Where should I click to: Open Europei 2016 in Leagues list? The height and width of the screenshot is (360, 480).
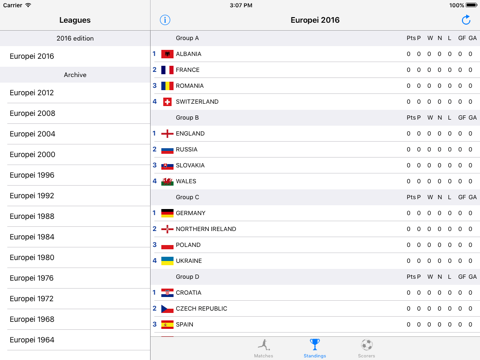point(75,56)
